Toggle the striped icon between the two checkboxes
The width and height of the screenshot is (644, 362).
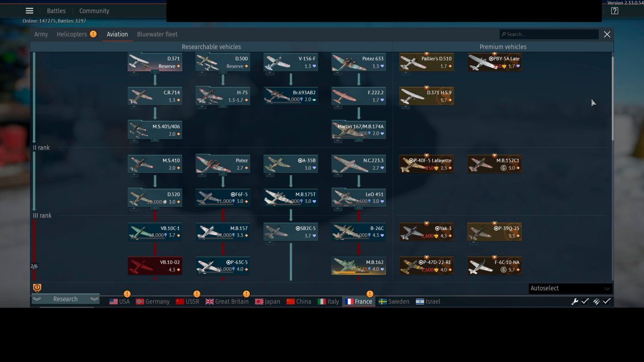596,302
